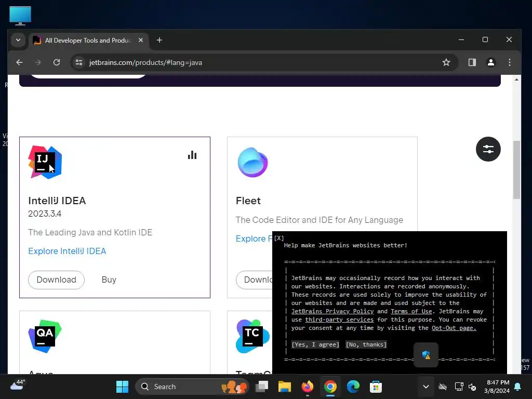The width and height of the screenshot is (532, 399).
Task: Open the Terms of Use link
Action: pos(411,312)
